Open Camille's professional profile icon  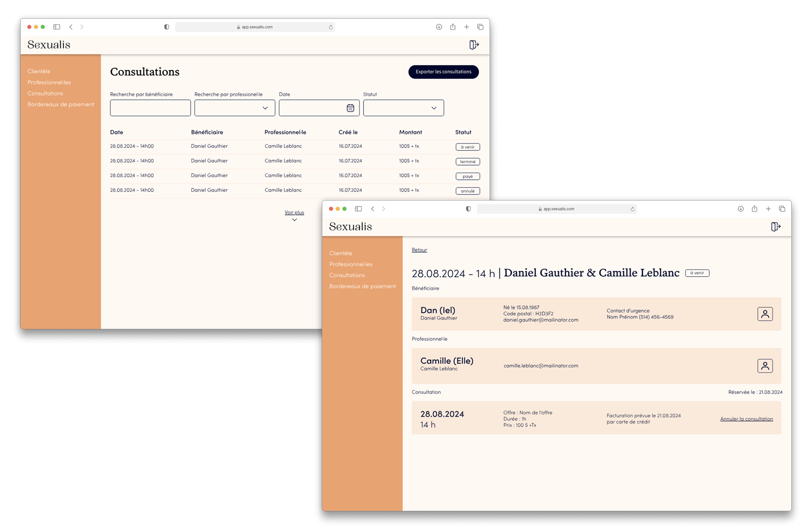pos(765,366)
